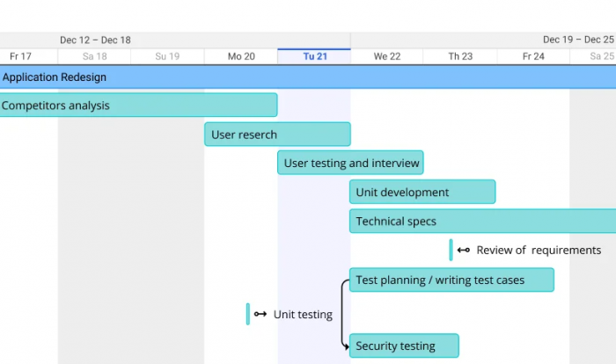Click the Unit testing milestone marker

pos(248,314)
